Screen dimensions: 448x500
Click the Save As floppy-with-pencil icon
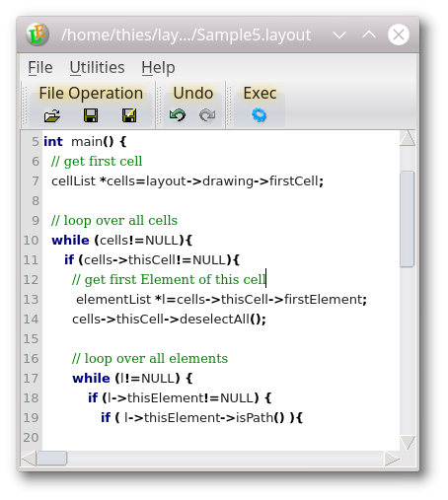pyautogui.click(x=129, y=115)
